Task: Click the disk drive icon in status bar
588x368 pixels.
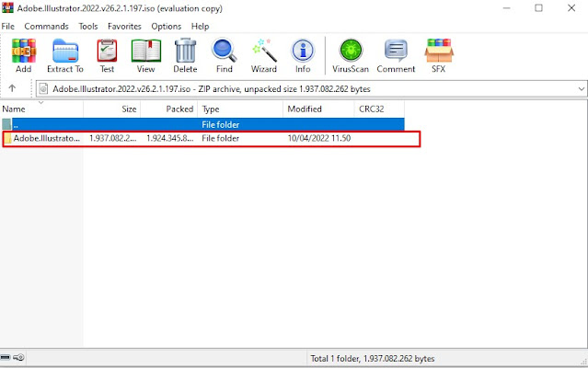Action: [x=6, y=358]
